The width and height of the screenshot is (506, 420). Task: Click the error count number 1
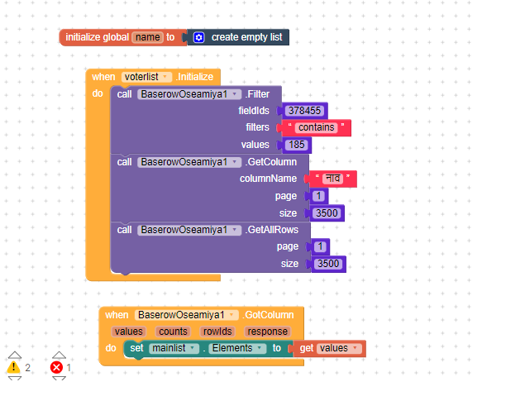pyautogui.click(x=69, y=368)
